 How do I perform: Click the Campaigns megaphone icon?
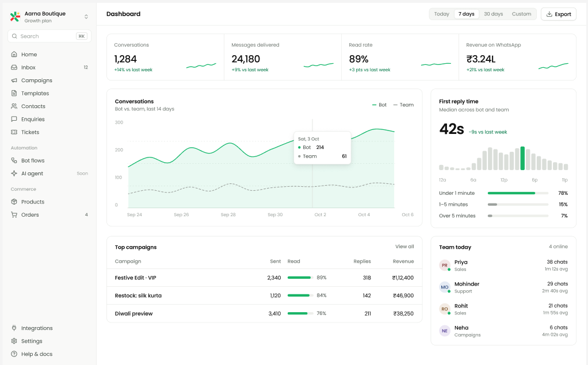coord(14,80)
